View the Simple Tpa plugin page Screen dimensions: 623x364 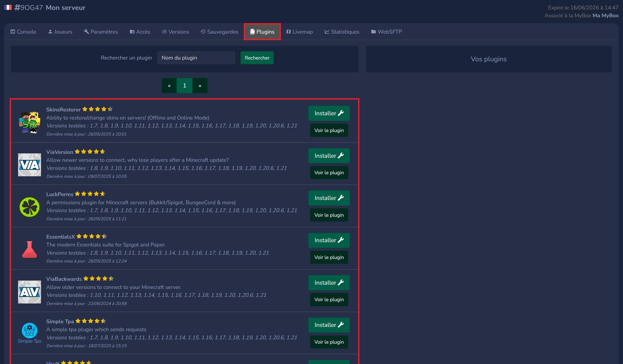(329, 342)
